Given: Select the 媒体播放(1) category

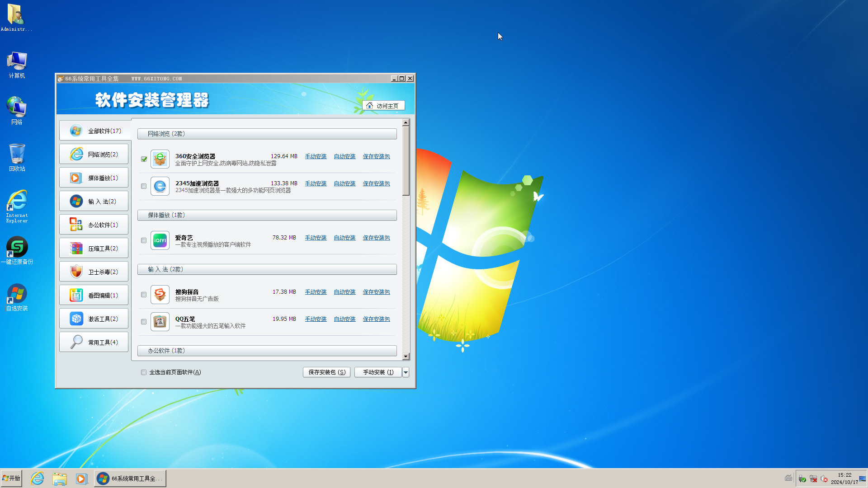Looking at the screenshot, I should tap(94, 178).
